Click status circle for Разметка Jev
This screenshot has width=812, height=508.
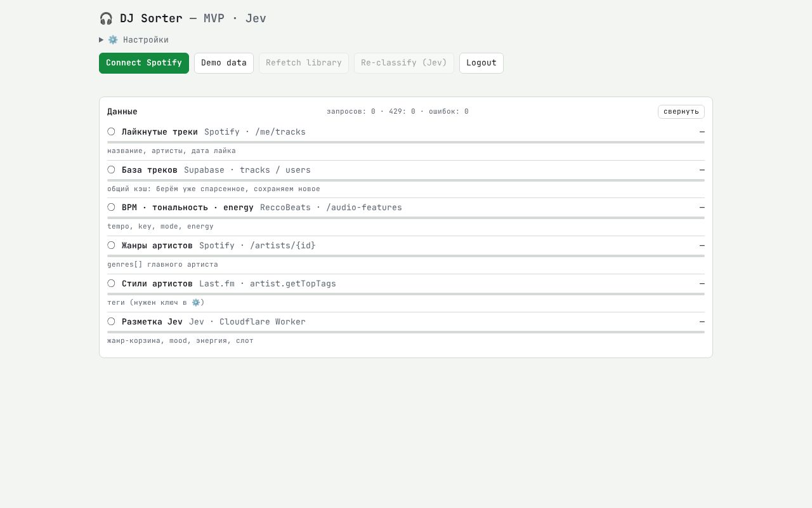(x=111, y=321)
